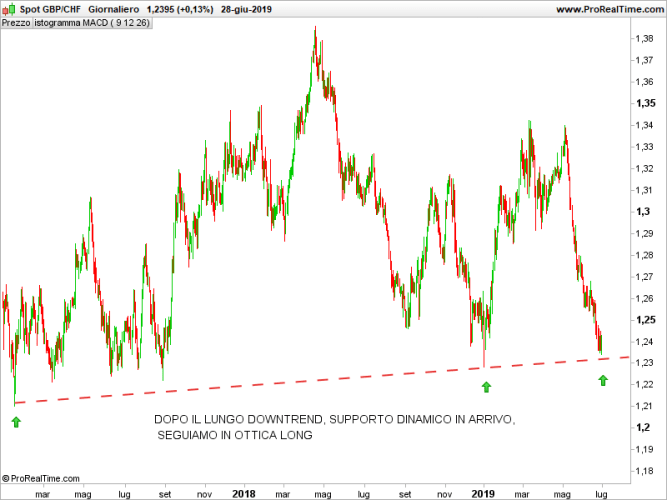The height and width of the screenshot is (500, 667).
Task: Select the DOPO IL LUNGO DOWNTREND annotation line
Action: click(335, 420)
